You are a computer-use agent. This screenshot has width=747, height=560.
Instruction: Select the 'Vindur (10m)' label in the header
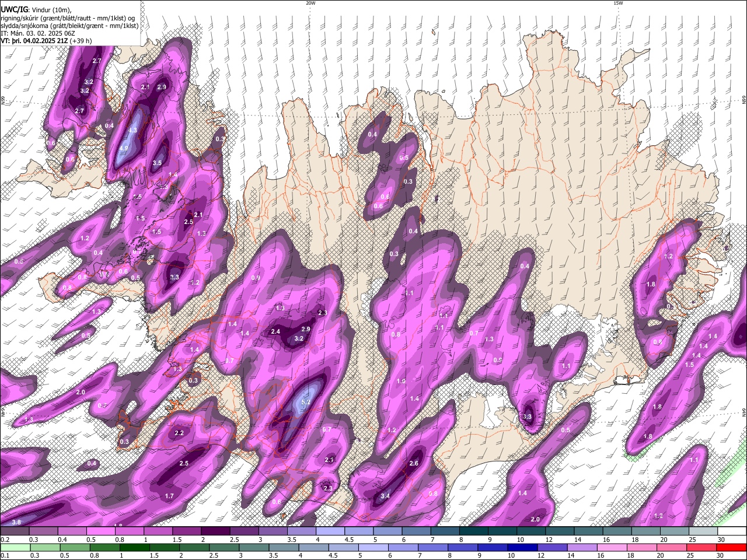pyautogui.click(x=50, y=9)
